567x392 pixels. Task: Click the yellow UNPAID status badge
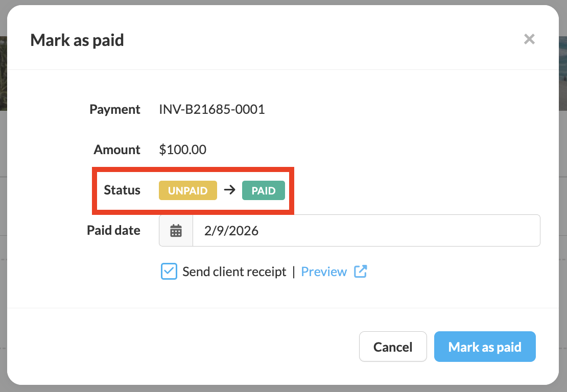pos(188,190)
